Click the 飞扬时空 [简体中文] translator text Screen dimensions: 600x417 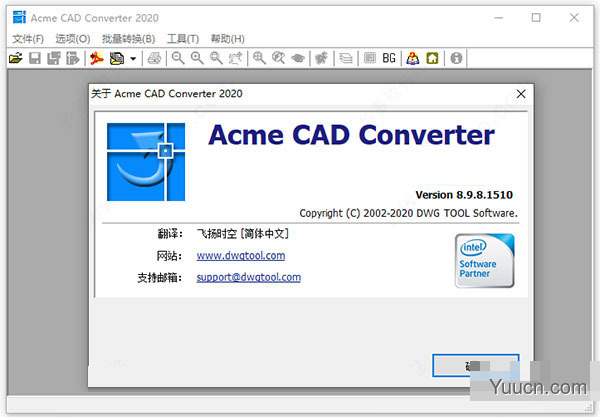click(x=243, y=233)
